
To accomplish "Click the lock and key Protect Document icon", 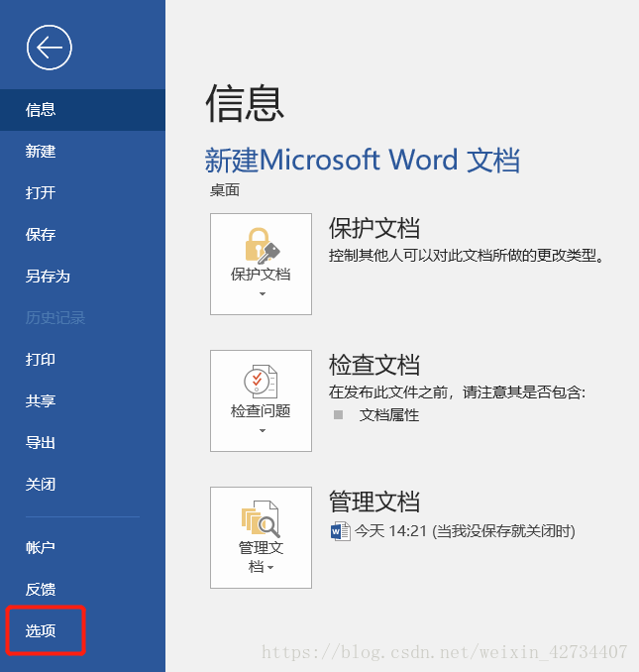I will coord(262,246).
